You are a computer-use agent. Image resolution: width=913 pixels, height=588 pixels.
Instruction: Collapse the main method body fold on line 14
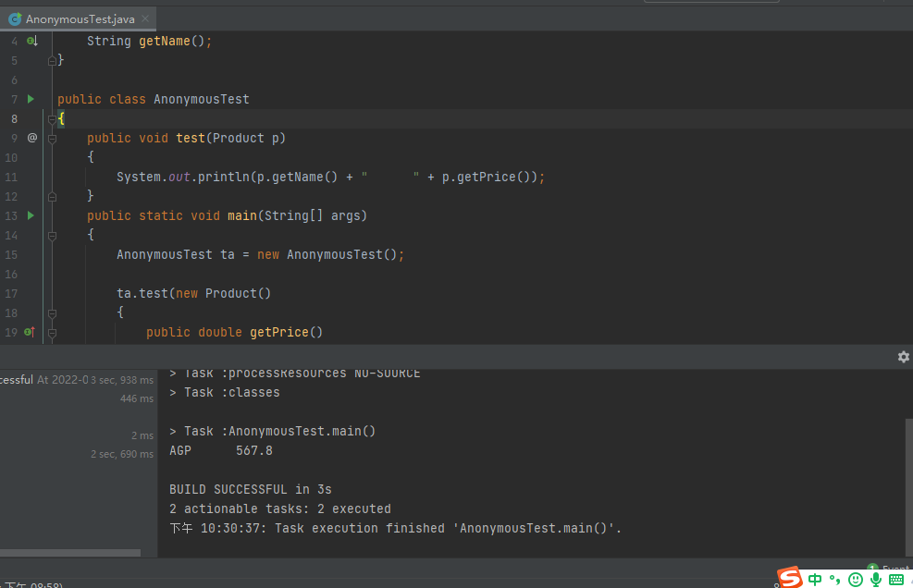click(53, 235)
